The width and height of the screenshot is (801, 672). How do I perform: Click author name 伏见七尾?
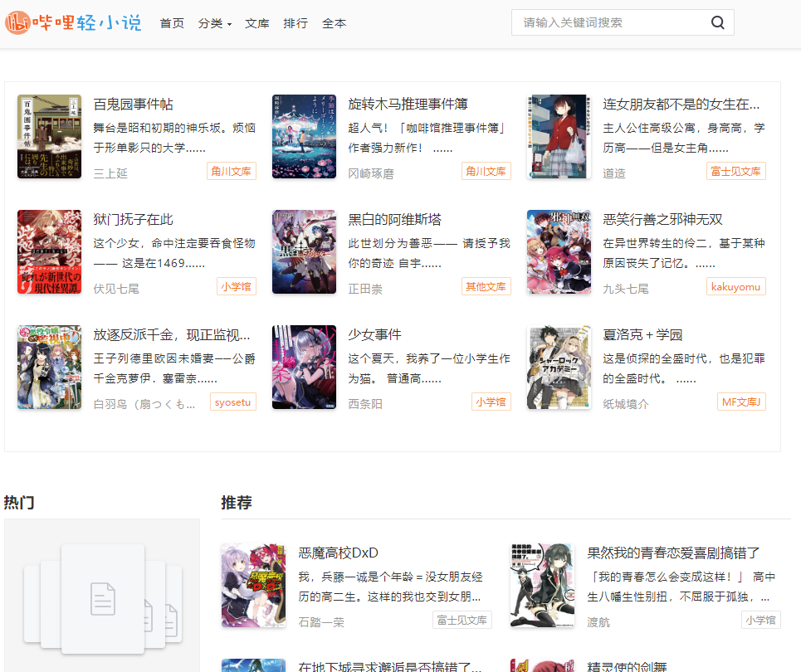(116, 289)
